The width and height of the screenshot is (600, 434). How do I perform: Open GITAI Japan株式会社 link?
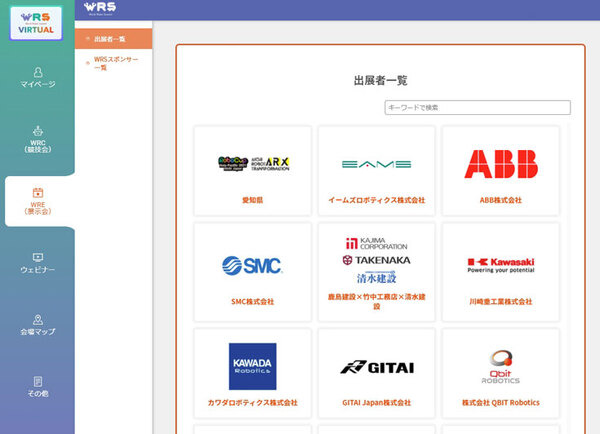tap(376, 402)
